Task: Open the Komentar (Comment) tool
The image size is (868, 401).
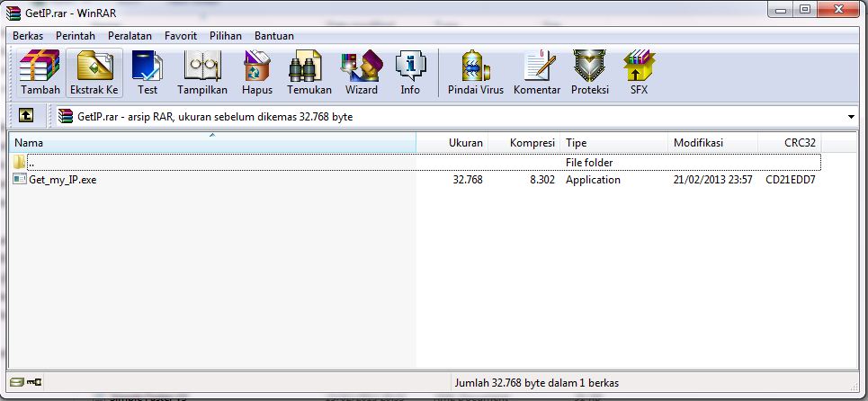Action: coord(537,73)
